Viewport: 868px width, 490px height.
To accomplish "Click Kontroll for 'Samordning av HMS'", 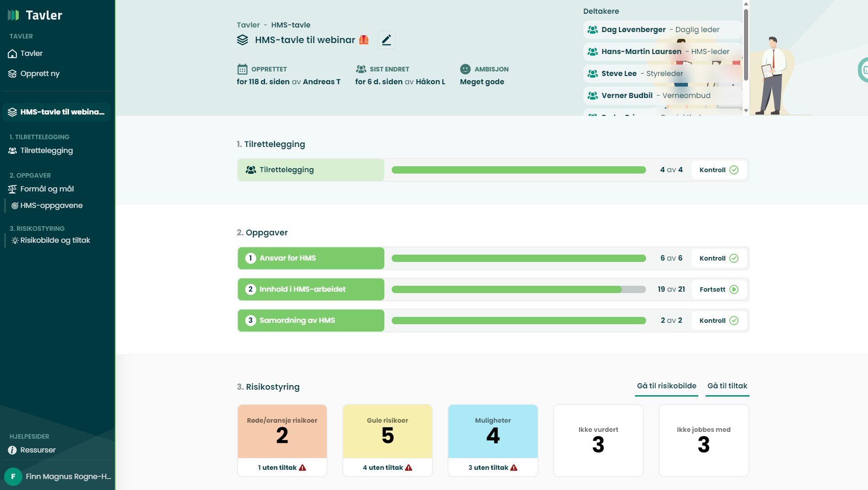I will coord(719,321).
